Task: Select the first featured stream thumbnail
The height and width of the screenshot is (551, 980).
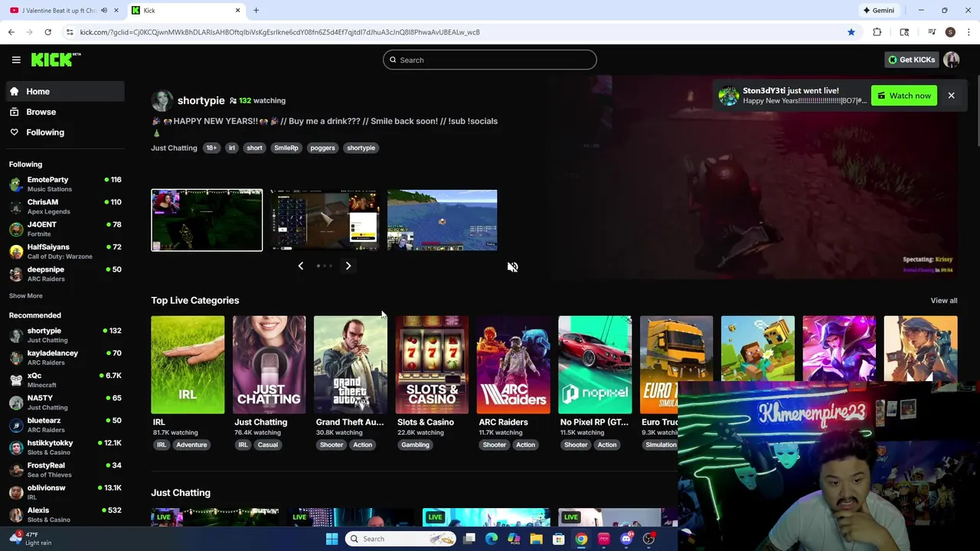Action: point(207,220)
